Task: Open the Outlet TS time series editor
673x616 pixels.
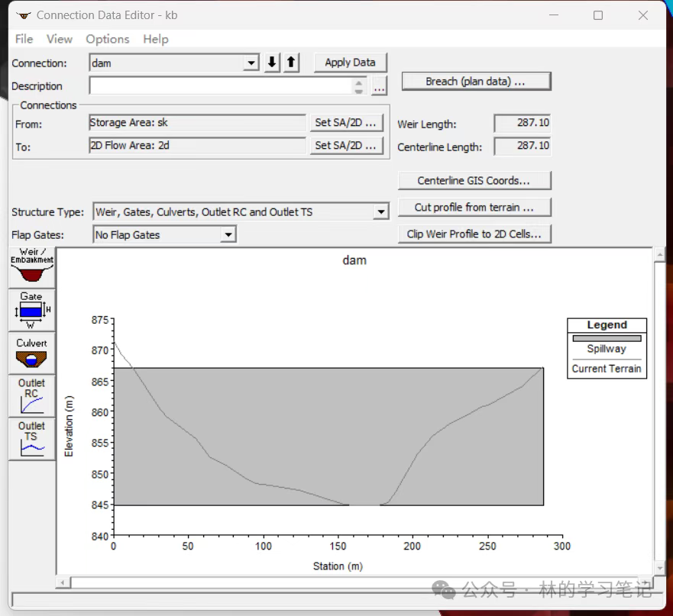Action: [x=31, y=438]
